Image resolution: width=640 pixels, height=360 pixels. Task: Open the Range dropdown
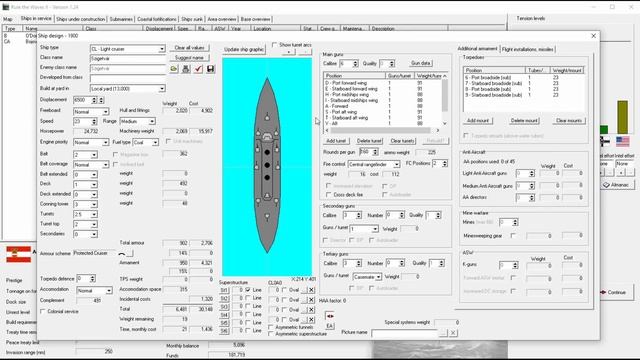point(152,122)
